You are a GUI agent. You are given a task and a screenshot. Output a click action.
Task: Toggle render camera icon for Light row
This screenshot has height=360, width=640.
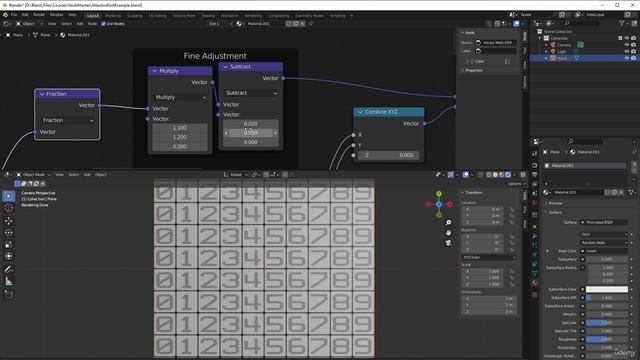click(633, 51)
